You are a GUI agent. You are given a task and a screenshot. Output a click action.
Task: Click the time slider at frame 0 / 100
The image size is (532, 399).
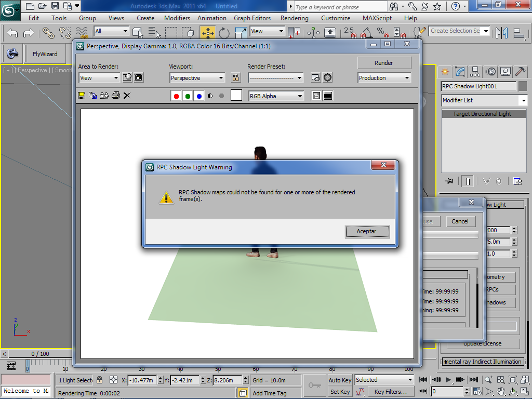tap(40, 354)
